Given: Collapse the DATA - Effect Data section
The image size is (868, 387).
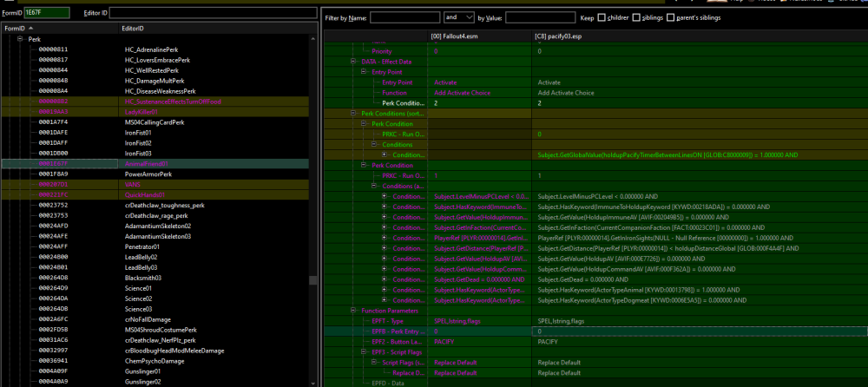Looking at the screenshot, I should pyautogui.click(x=353, y=62).
